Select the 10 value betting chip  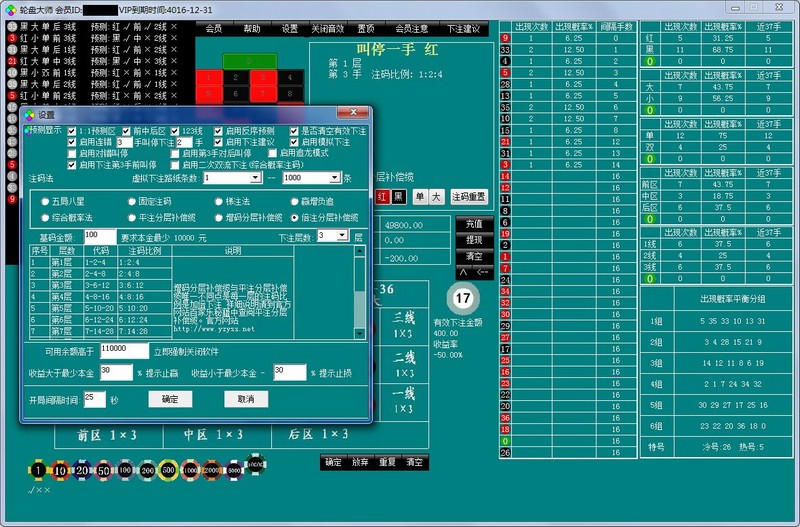point(61,470)
